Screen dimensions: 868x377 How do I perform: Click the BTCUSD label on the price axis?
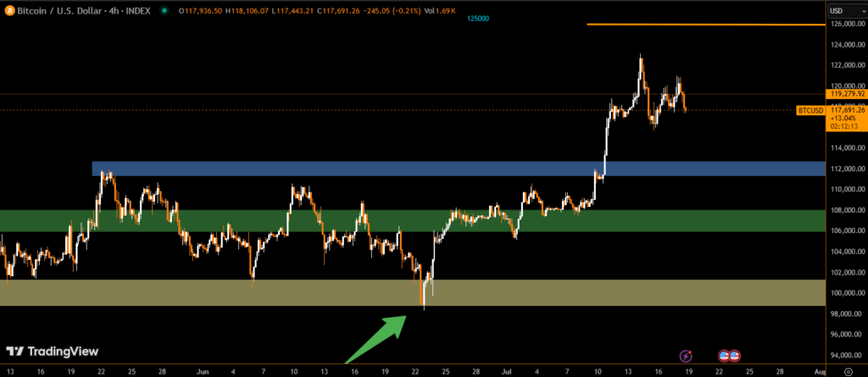click(810, 110)
